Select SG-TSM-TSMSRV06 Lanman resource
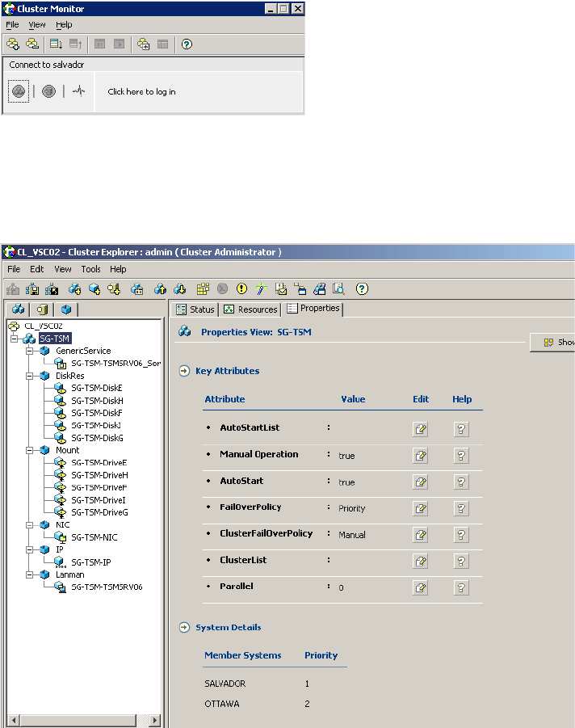Viewport: 575px width, 728px height. point(107,587)
